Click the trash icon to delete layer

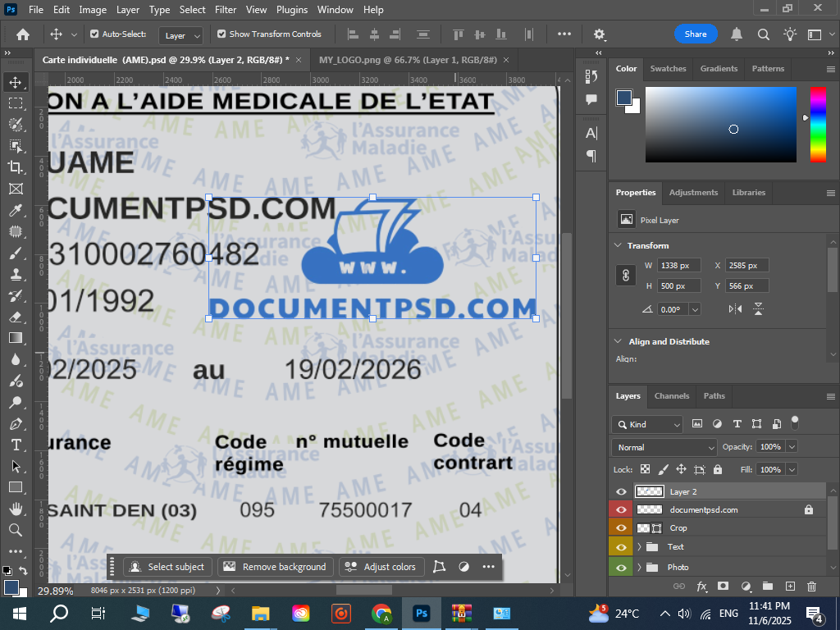tap(811, 587)
